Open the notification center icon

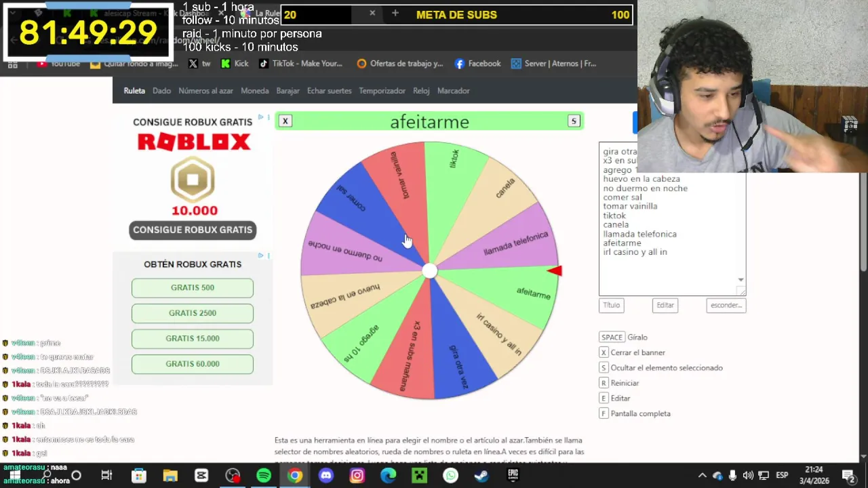(x=848, y=476)
